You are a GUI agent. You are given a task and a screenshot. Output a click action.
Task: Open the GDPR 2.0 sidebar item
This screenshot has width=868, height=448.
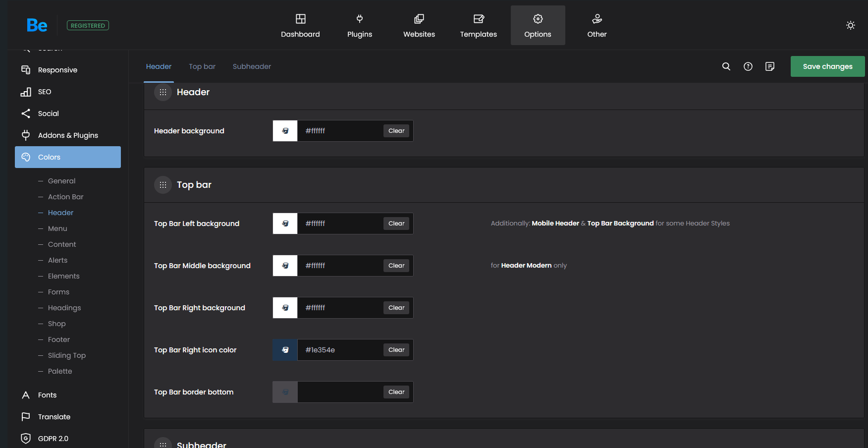(53, 439)
